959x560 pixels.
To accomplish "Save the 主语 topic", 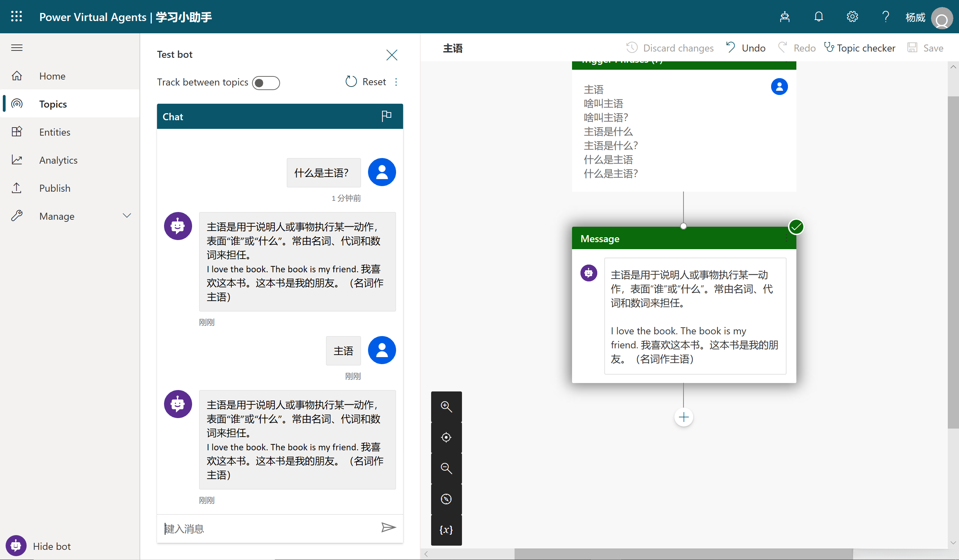I will pos(926,48).
